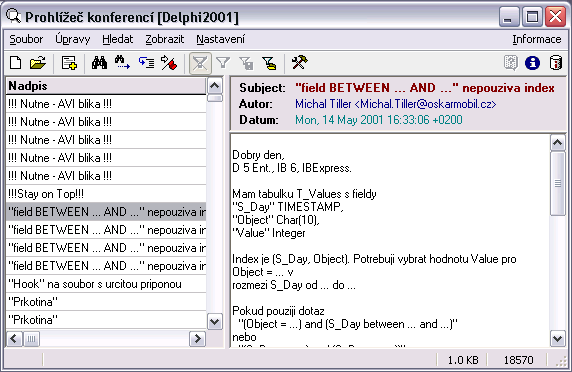Screen dimensions: 572x372
Task: Open the Informace menu
Action: 537,39
